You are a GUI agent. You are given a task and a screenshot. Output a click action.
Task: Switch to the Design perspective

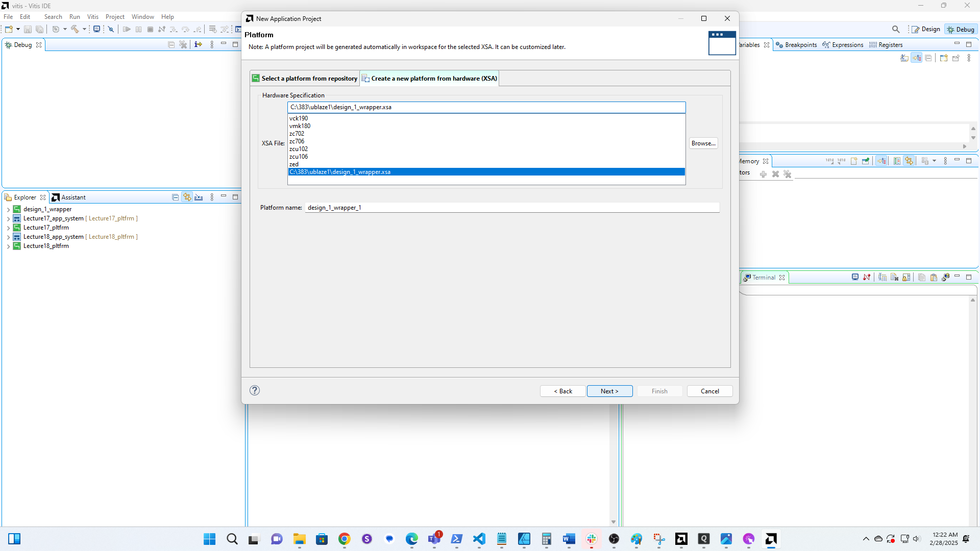(926, 30)
